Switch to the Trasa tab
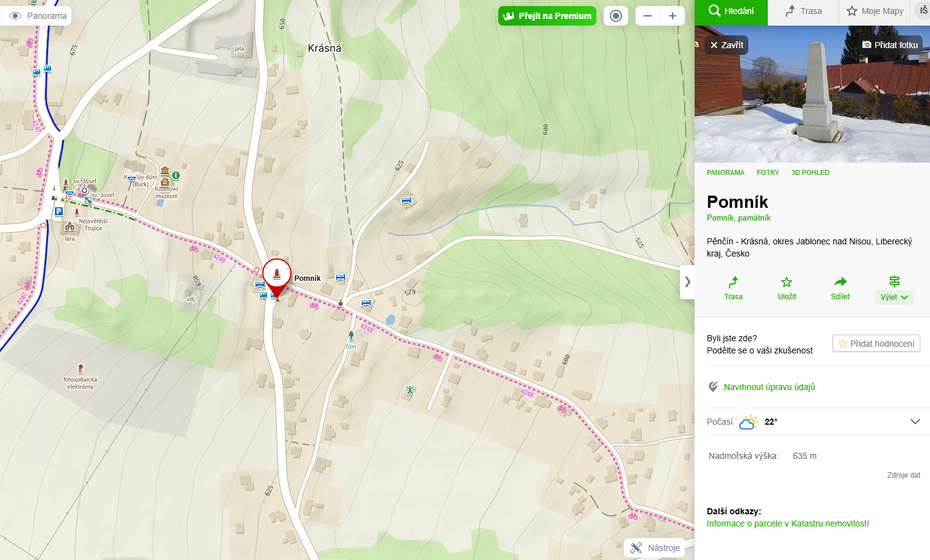Screen dimensions: 930x560 pyautogui.click(x=803, y=11)
